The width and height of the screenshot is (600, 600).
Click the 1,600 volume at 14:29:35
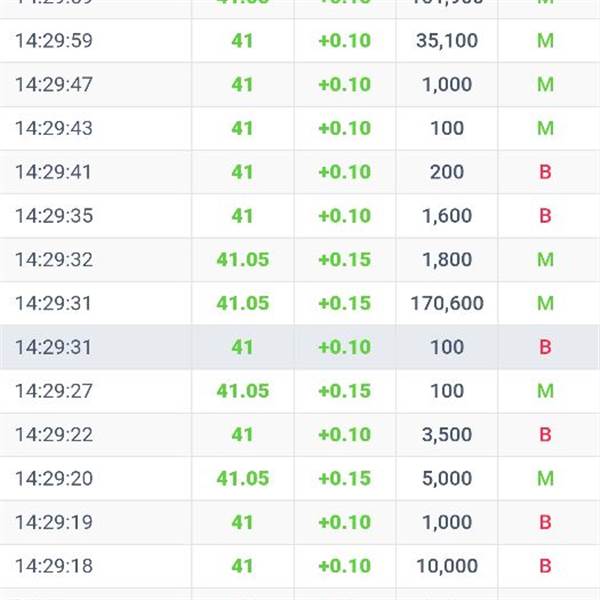[447, 216]
